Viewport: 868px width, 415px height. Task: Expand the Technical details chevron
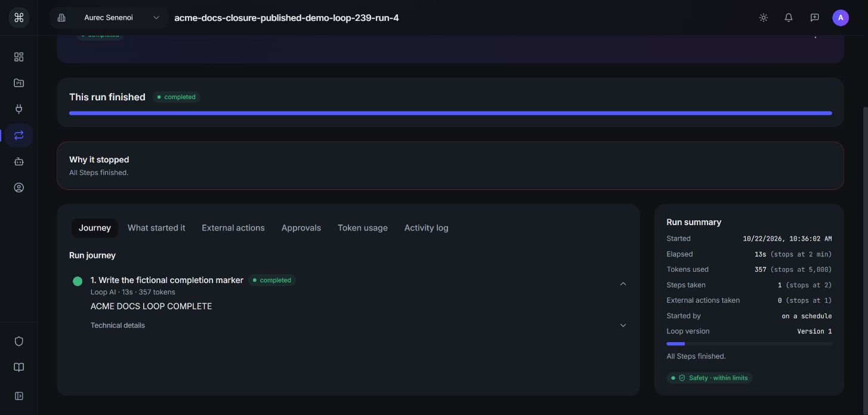[623, 325]
